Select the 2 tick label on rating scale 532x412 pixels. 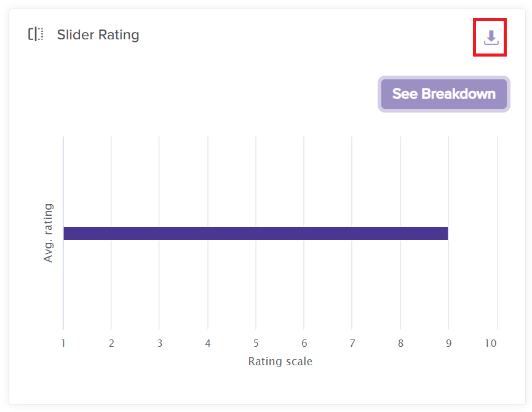point(111,343)
